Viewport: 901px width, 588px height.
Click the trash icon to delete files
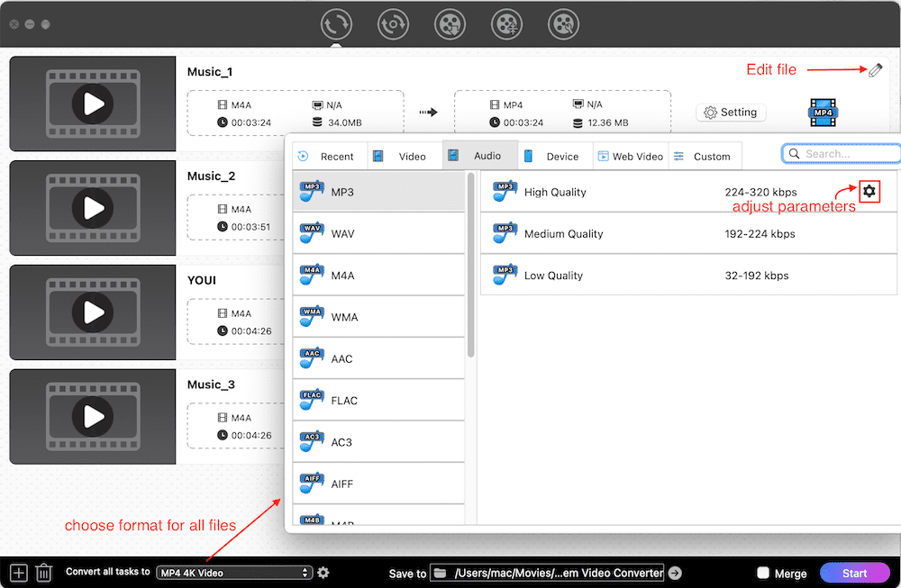[43, 573]
